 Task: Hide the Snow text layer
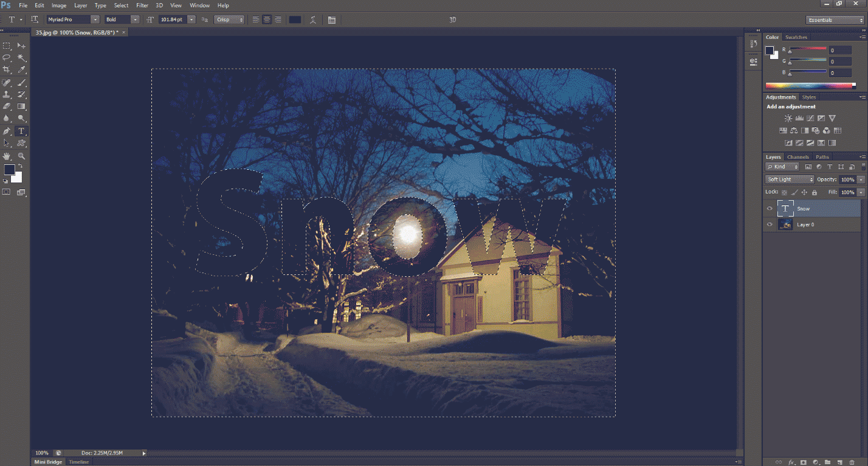click(x=770, y=209)
